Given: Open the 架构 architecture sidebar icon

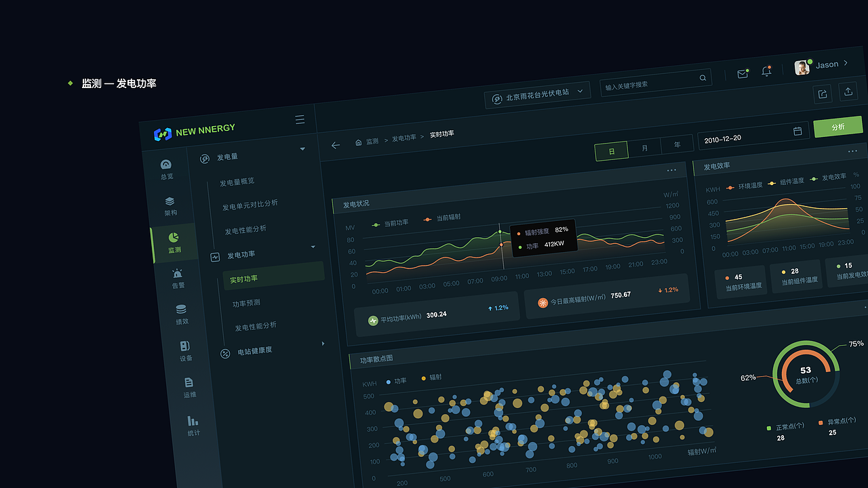Looking at the screenshot, I should pyautogui.click(x=170, y=206).
